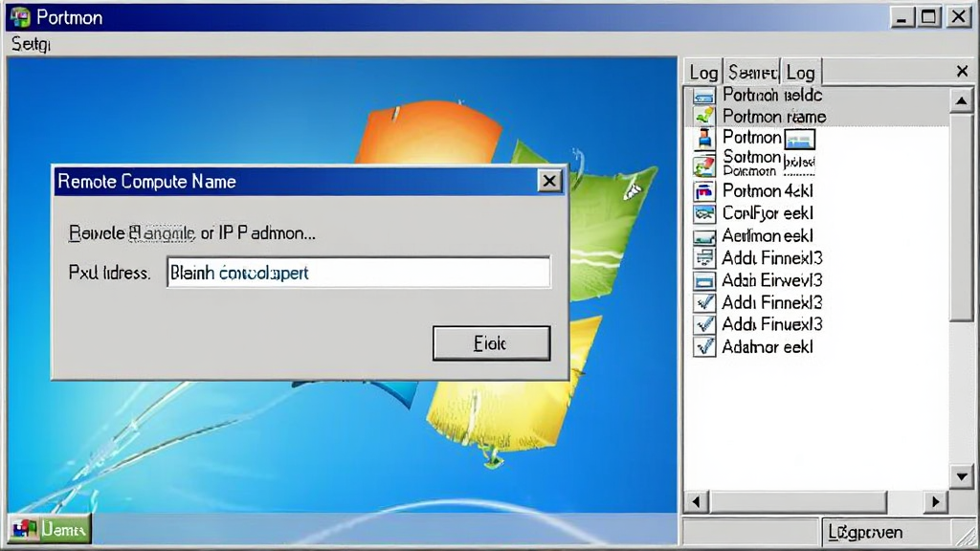Screen dimensions: 980x551
Task: Click the list scroll up arrow
Action: coord(961,99)
